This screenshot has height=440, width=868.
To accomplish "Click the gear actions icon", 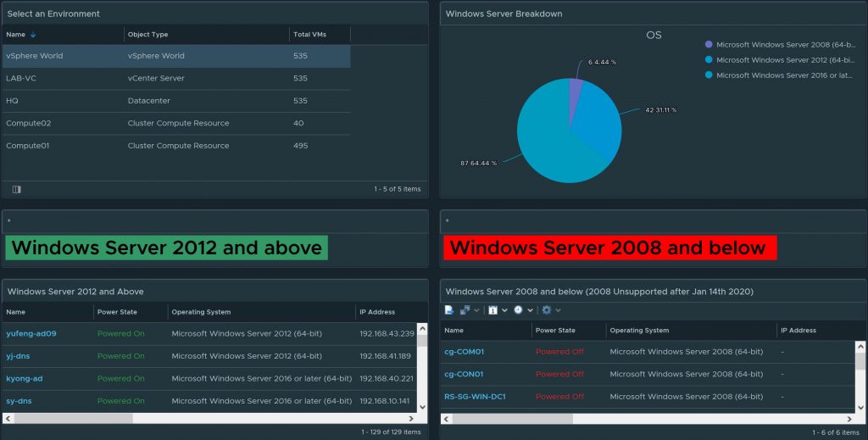I will 547,310.
